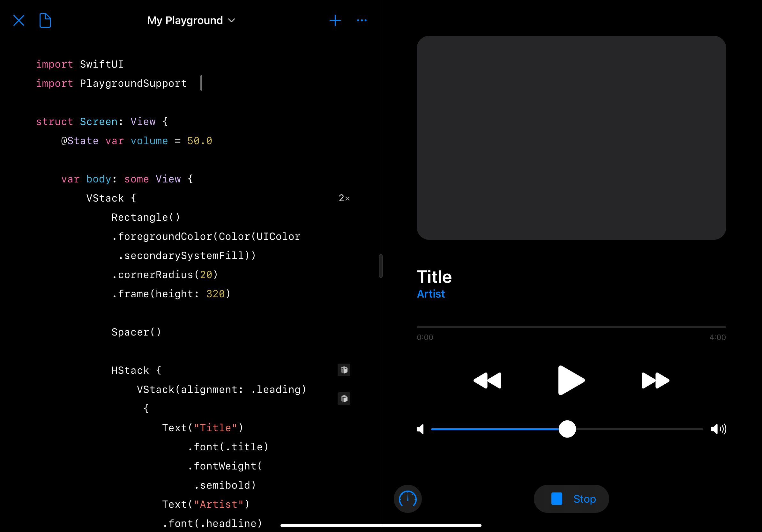Click the .secondarySystemFill)) code line
762x532 pixels.
click(x=187, y=255)
